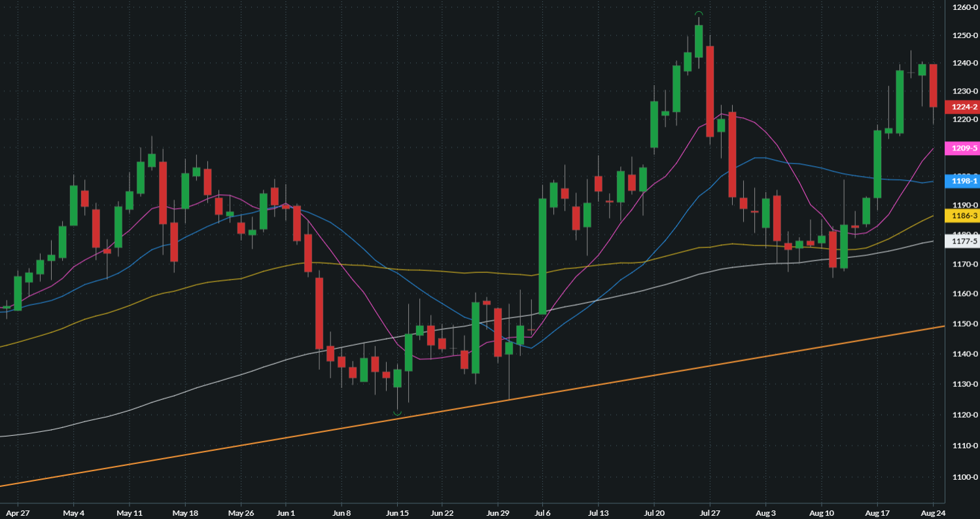Click the 1250-0 price axis label
This screenshot has height=519, width=980.
[x=965, y=35]
